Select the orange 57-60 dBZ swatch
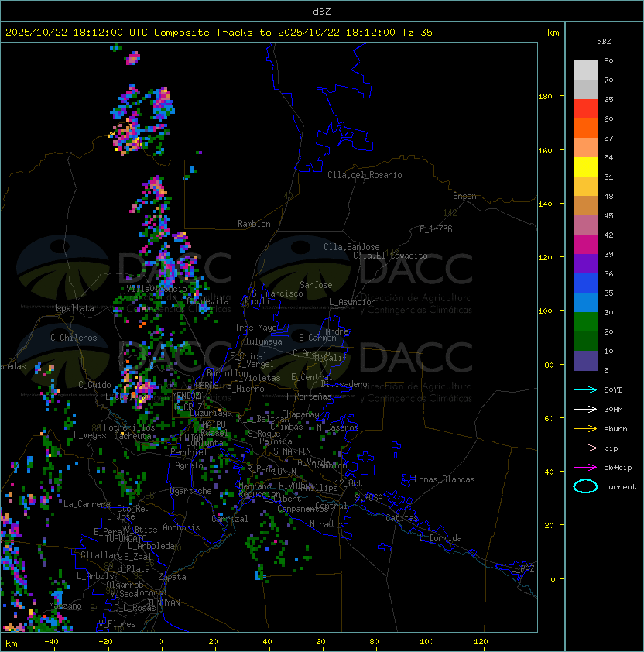 pos(585,128)
